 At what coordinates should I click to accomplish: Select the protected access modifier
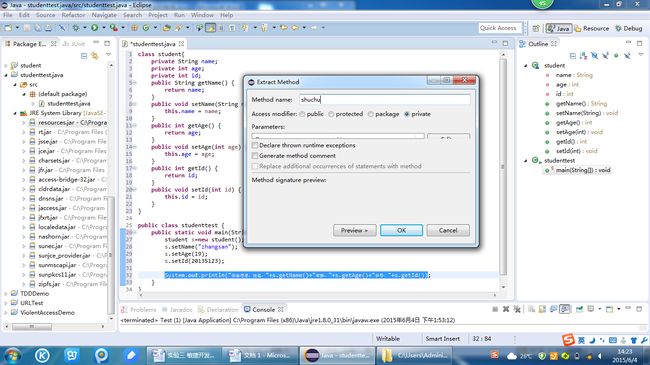[x=331, y=114]
